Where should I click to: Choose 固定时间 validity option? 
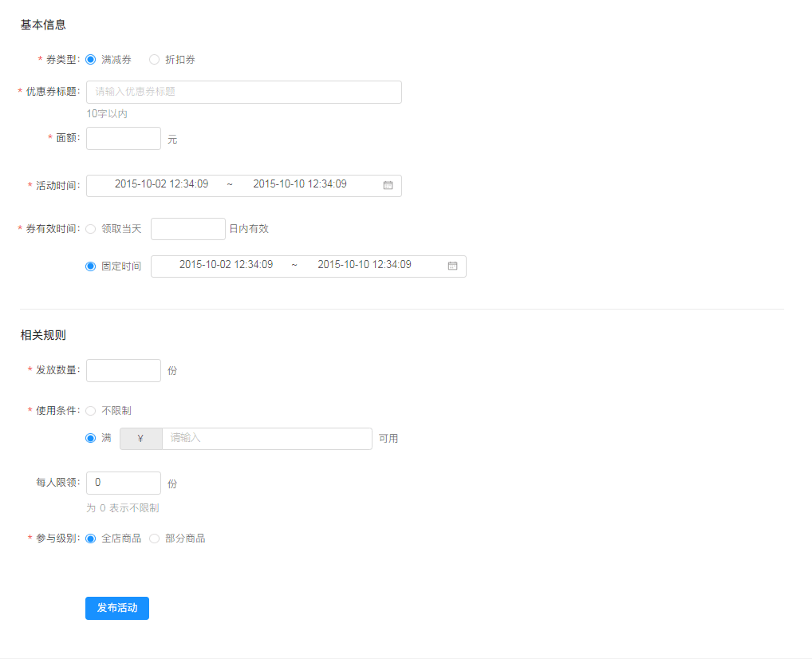pos(90,266)
